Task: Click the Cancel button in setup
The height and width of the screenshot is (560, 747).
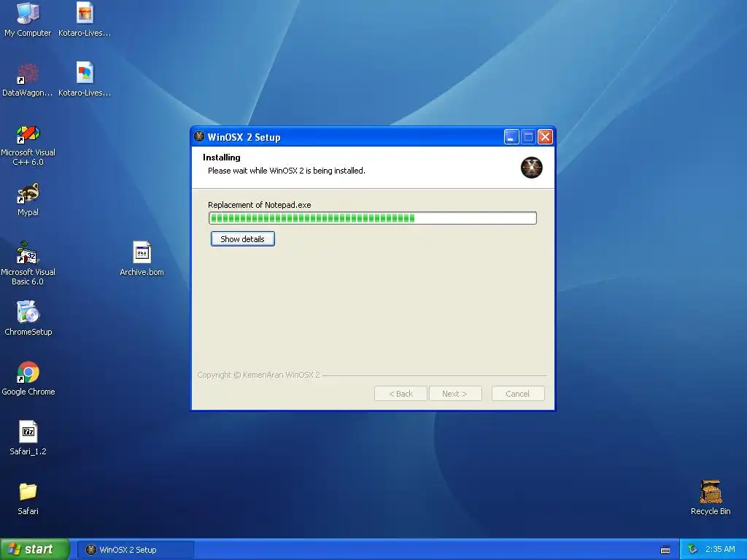Action: tap(518, 394)
